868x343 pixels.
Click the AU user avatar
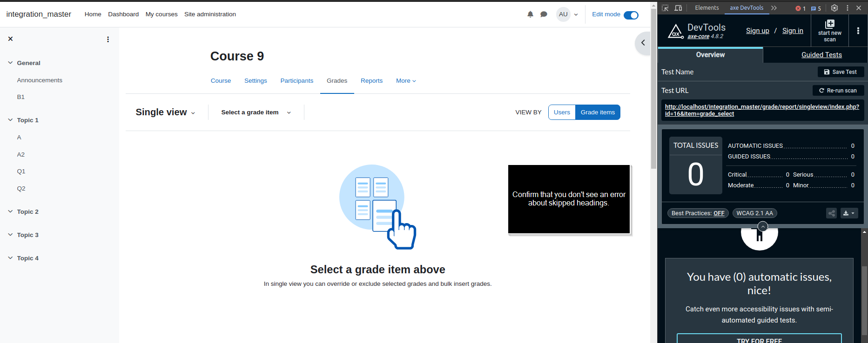click(563, 14)
